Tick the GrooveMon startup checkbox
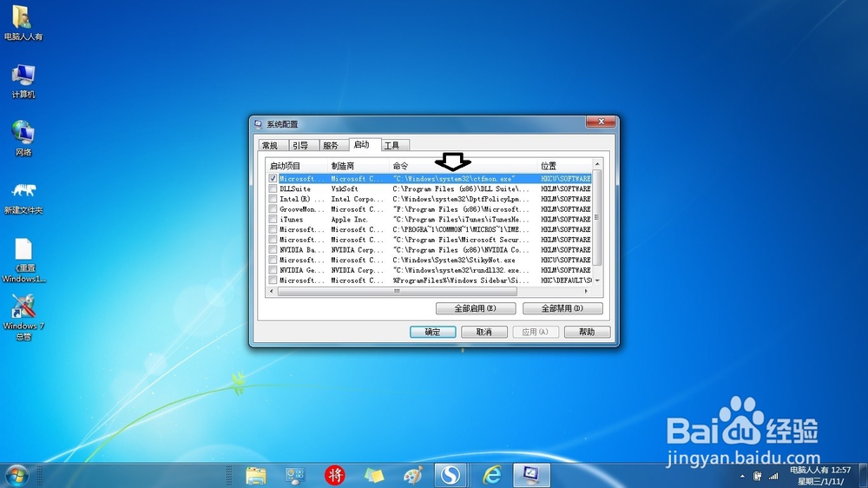 click(273, 208)
